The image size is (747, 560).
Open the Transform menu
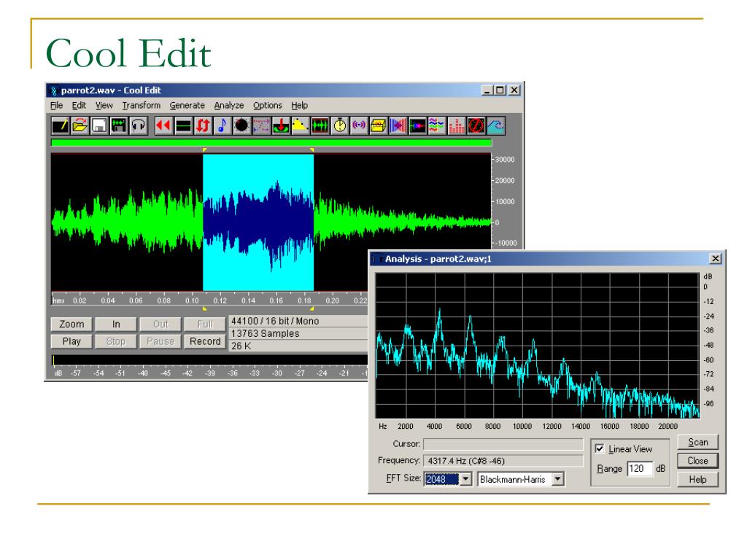[141, 105]
